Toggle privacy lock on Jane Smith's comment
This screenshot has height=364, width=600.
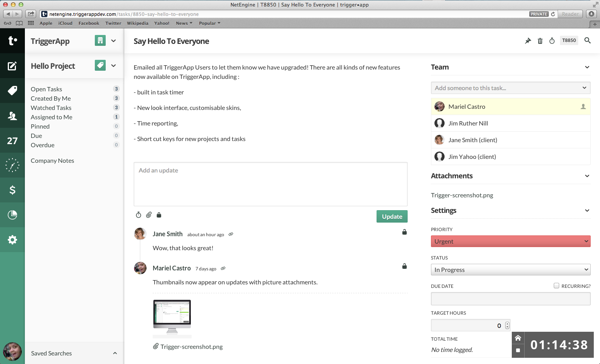click(404, 232)
